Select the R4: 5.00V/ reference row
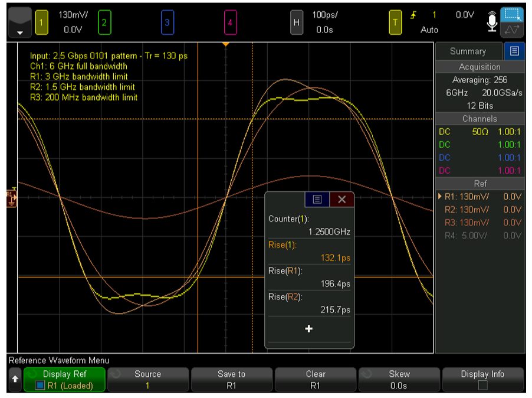 pyautogui.click(x=480, y=236)
